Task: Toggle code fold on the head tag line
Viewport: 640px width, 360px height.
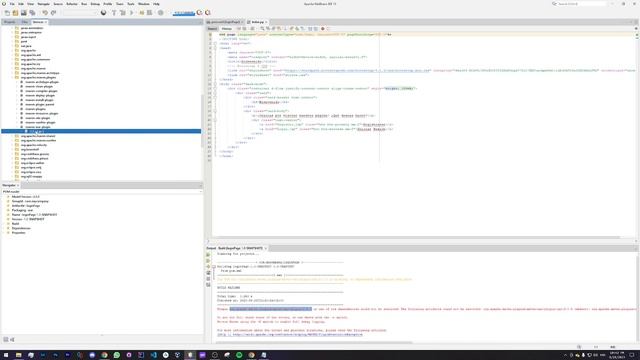Action: (215, 48)
